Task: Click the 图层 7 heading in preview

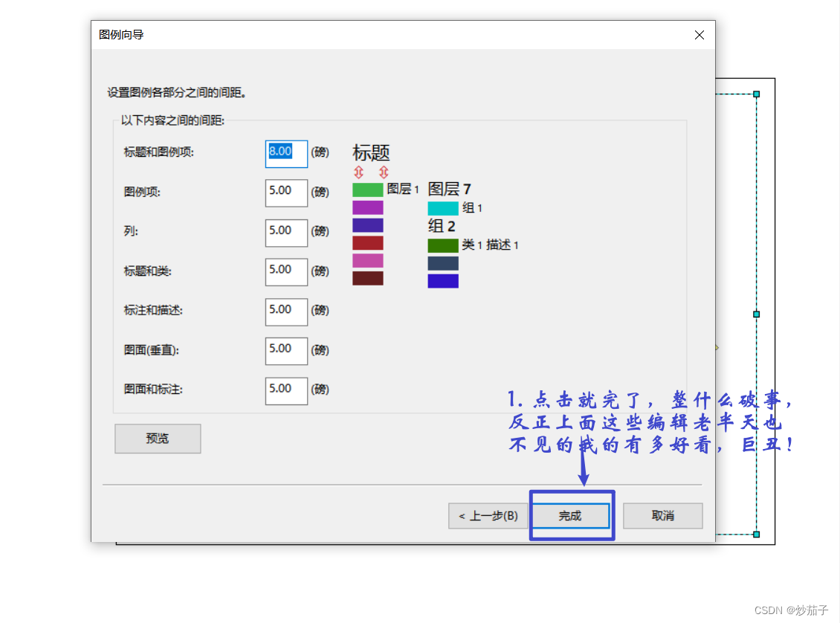Action: pos(449,189)
